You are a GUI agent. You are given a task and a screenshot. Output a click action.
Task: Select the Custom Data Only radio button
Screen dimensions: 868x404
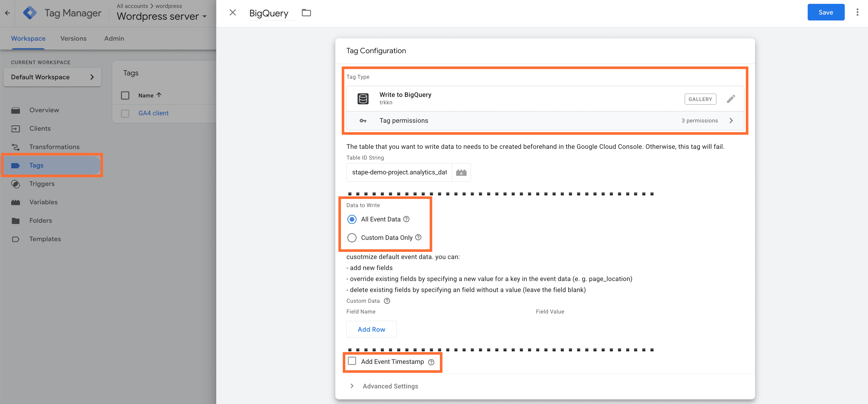click(352, 238)
